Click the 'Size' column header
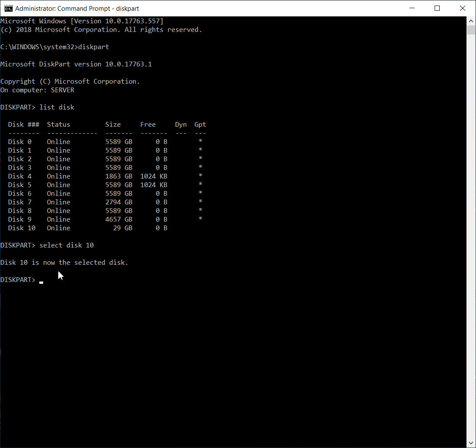476x448 pixels. click(x=113, y=125)
